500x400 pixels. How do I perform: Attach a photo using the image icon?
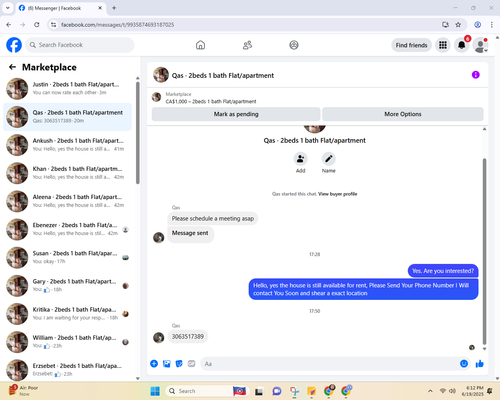[167, 364]
